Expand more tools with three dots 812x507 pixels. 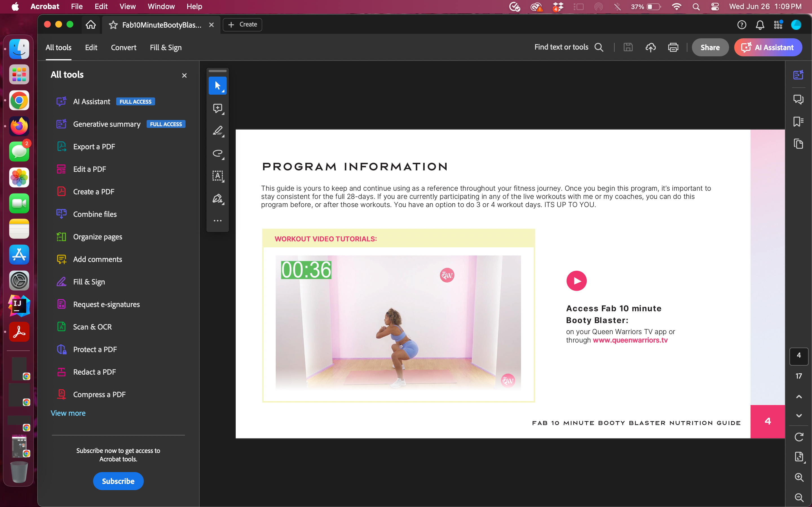click(217, 221)
